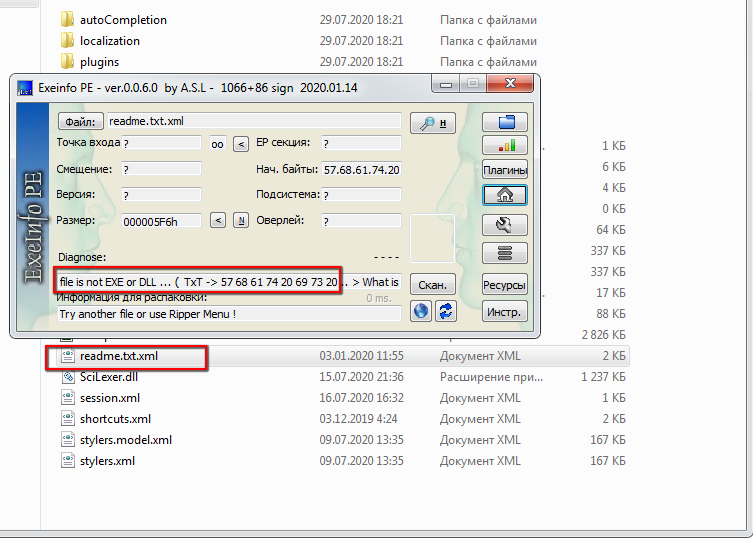Screen dimensions: 753x538
Task: Click the 1 237 КБ size of SciLexer.dll
Action: point(603,377)
